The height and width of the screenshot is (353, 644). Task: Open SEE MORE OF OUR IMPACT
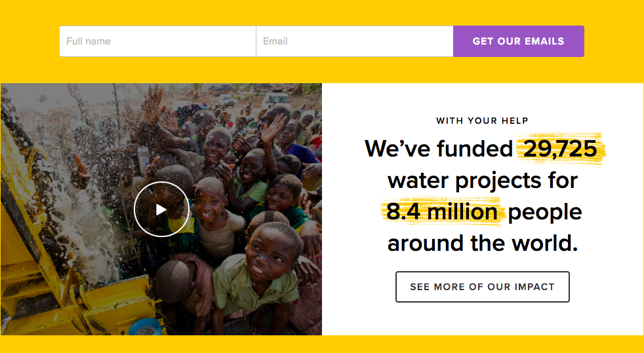click(x=483, y=287)
